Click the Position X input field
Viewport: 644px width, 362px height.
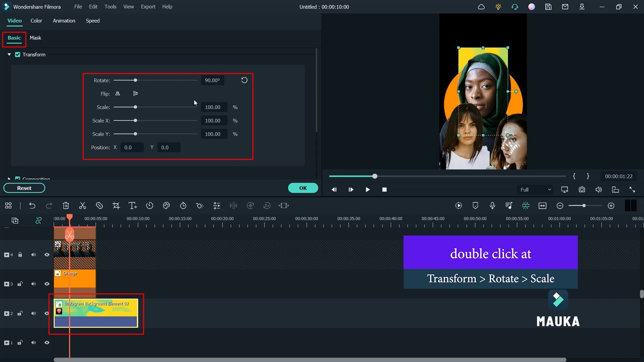132,147
